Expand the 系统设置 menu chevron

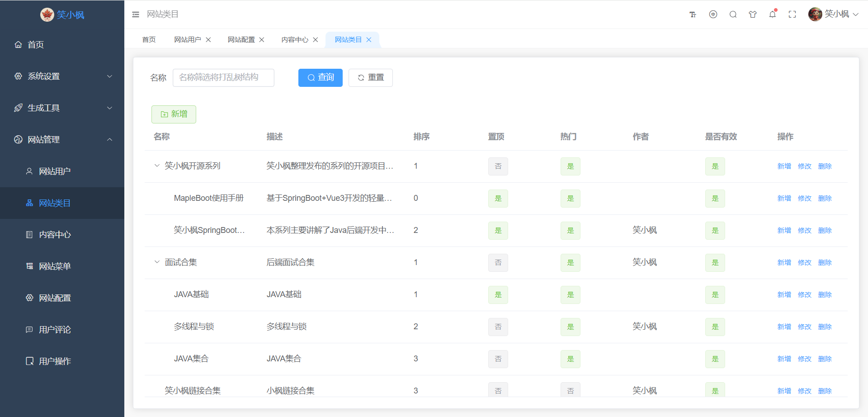tap(109, 76)
